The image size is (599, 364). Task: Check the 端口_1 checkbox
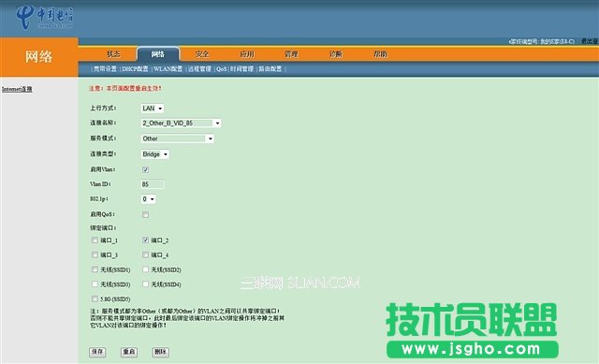point(95,240)
